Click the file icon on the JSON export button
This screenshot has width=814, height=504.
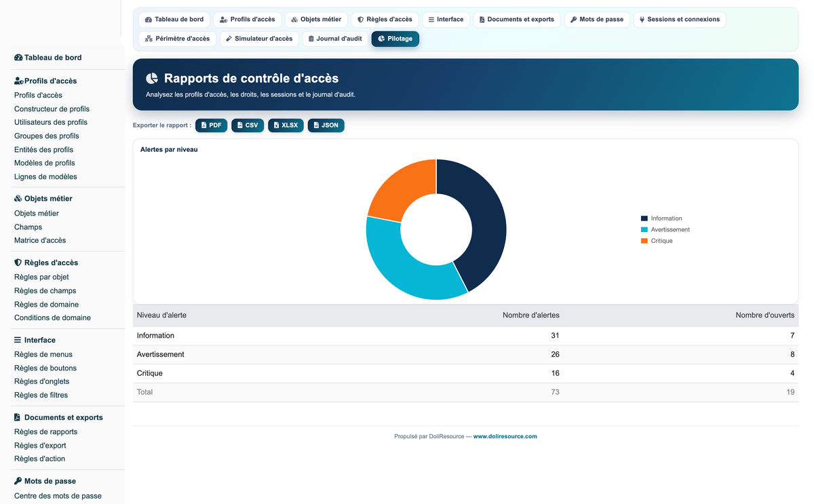[316, 125]
